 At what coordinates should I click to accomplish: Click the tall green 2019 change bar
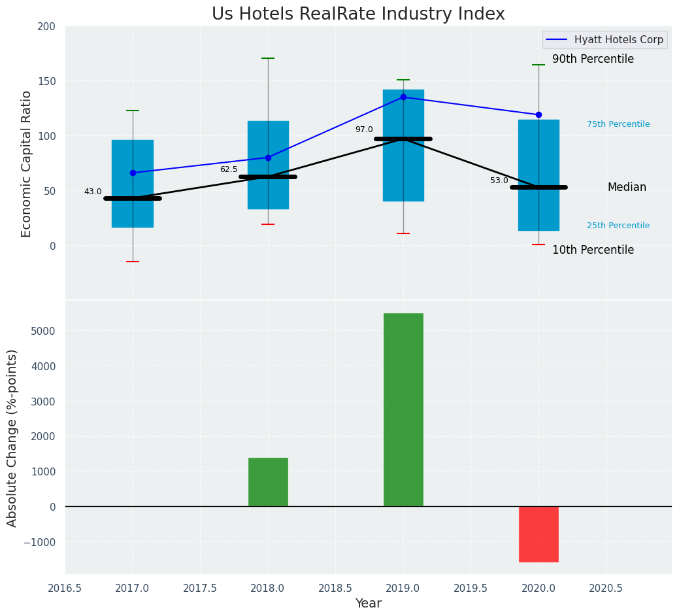coord(403,409)
